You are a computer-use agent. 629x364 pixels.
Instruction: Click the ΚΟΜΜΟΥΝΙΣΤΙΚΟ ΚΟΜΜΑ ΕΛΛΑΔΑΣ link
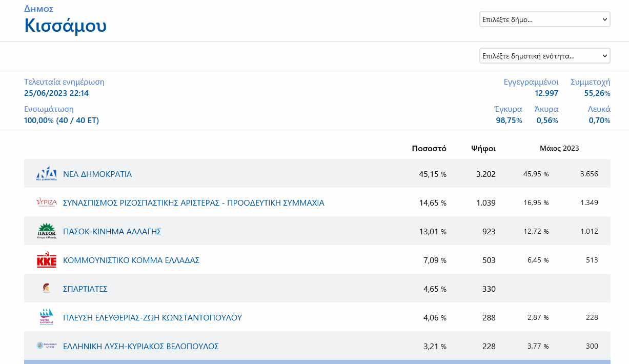[131, 260]
